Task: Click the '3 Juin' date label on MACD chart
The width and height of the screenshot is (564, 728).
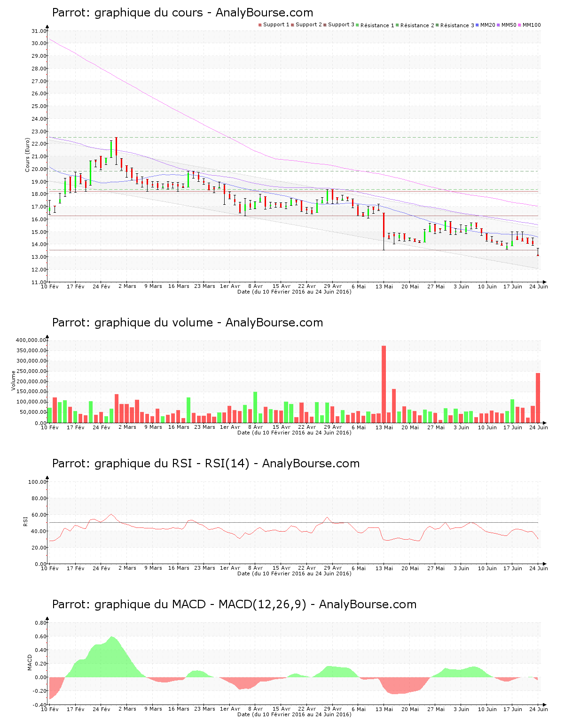Action: coord(461,709)
